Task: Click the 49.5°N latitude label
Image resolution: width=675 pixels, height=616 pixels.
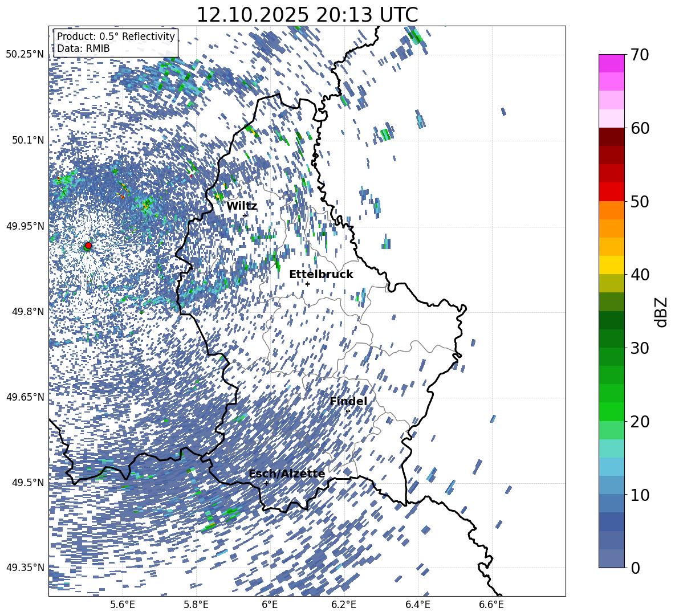Action: click(27, 483)
